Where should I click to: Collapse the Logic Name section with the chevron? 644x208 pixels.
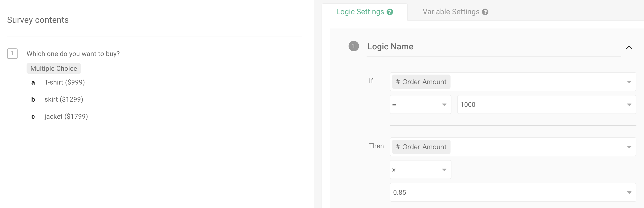coord(630,47)
